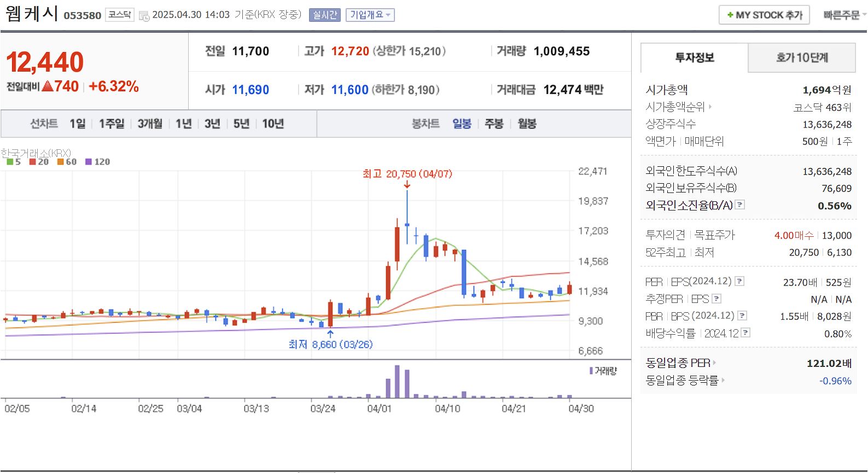This screenshot has height=473, width=868.
Task: Select the 일봉 daily candle chart
Action: [462, 124]
